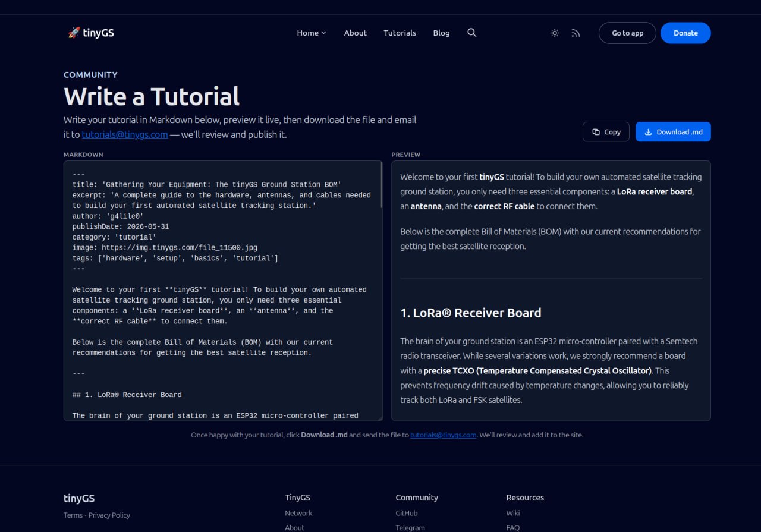Click the "category: 'tutorial'" line in the editor
The image size is (761, 532).
coord(114,237)
